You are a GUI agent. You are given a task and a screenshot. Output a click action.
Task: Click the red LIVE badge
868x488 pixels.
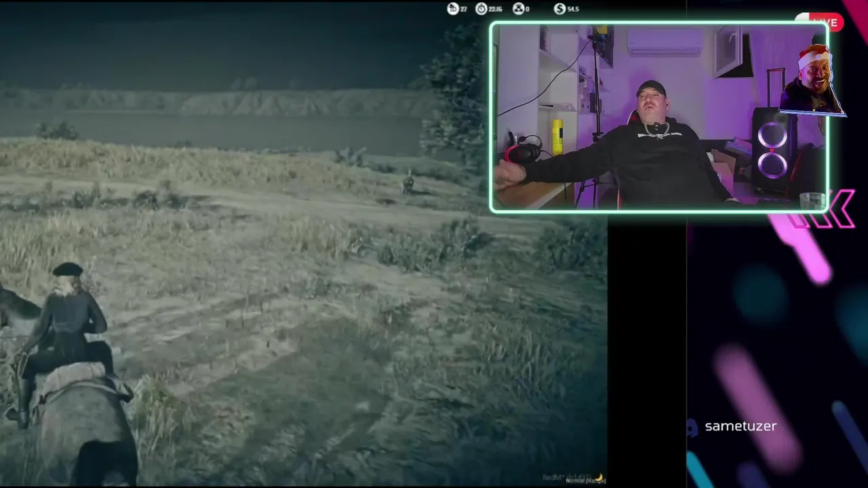pyautogui.click(x=826, y=22)
